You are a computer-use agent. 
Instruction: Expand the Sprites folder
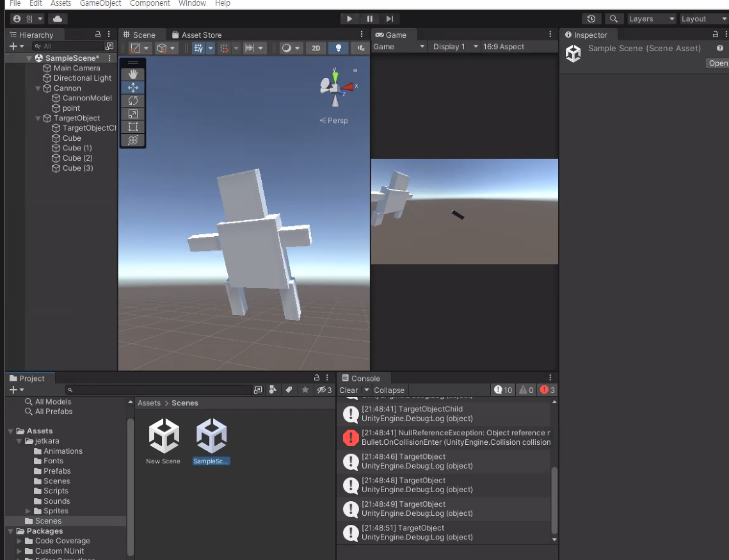click(x=28, y=511)
